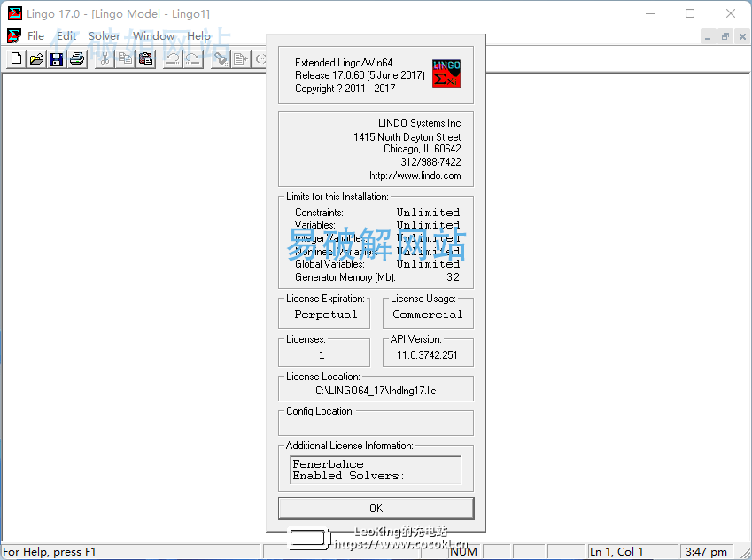
Task: Open the Help menu
Action: coord(198,36)
